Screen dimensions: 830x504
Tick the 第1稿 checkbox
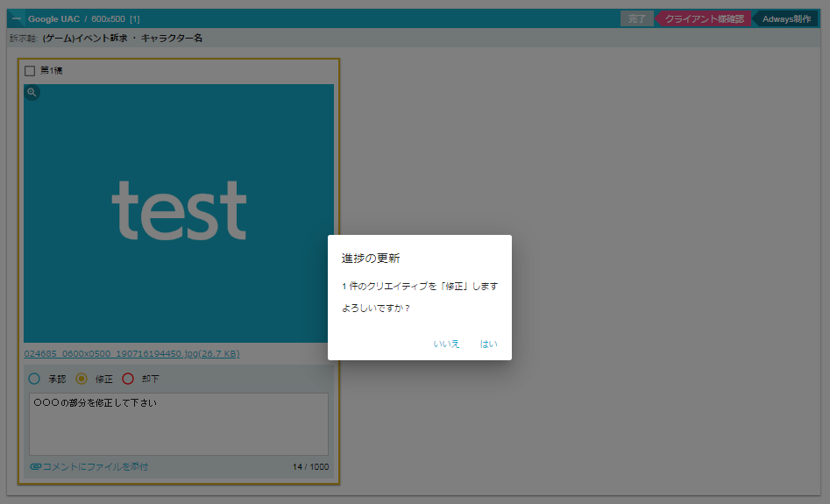(x=30, y=71)
